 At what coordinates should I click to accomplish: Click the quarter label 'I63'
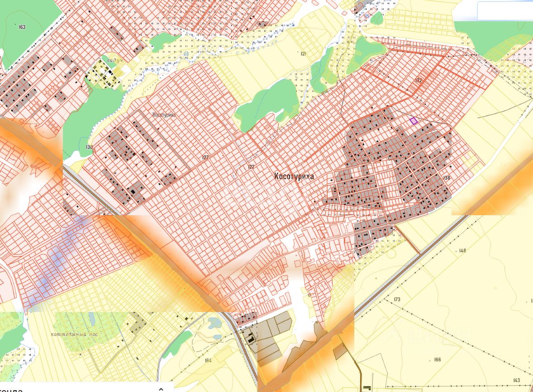click(22, 27)
